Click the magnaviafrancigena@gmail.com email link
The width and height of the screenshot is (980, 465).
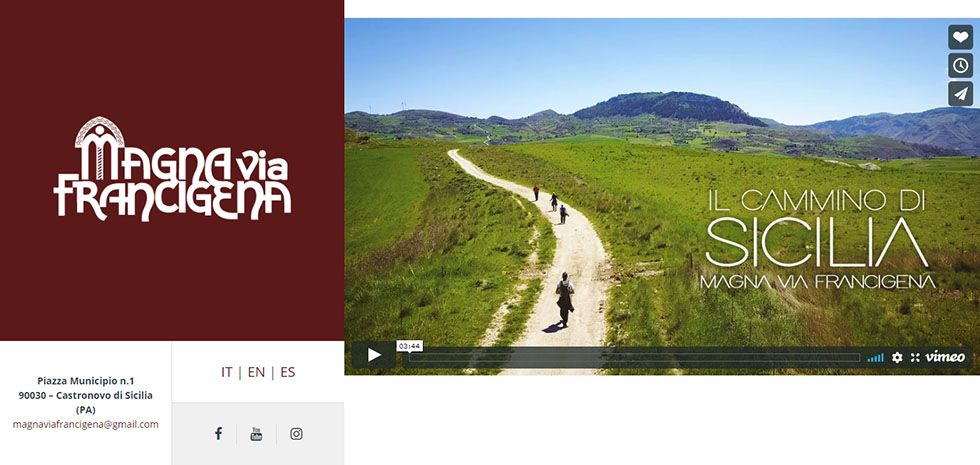[x=86, y=424]
